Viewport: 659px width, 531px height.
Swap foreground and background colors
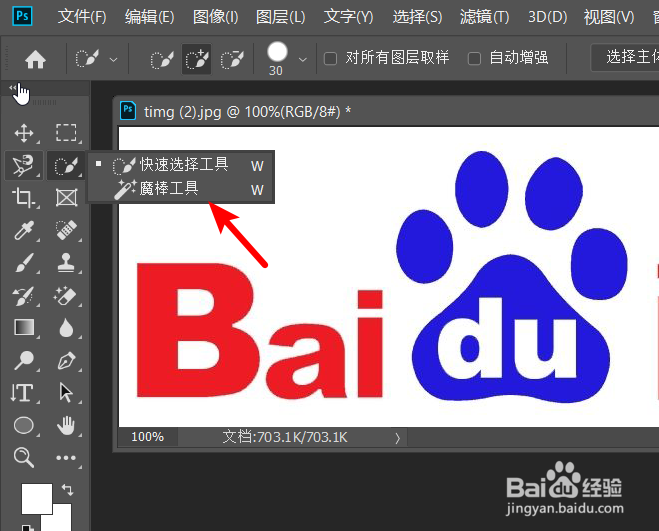pyautogui.click(x=67, y=489)
